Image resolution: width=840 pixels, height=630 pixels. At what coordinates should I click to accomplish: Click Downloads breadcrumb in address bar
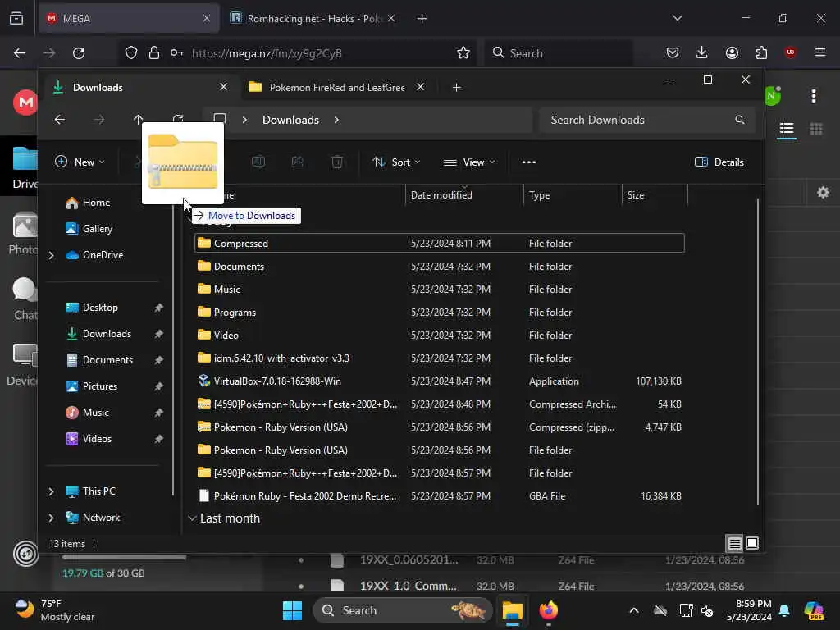[290, 120]
